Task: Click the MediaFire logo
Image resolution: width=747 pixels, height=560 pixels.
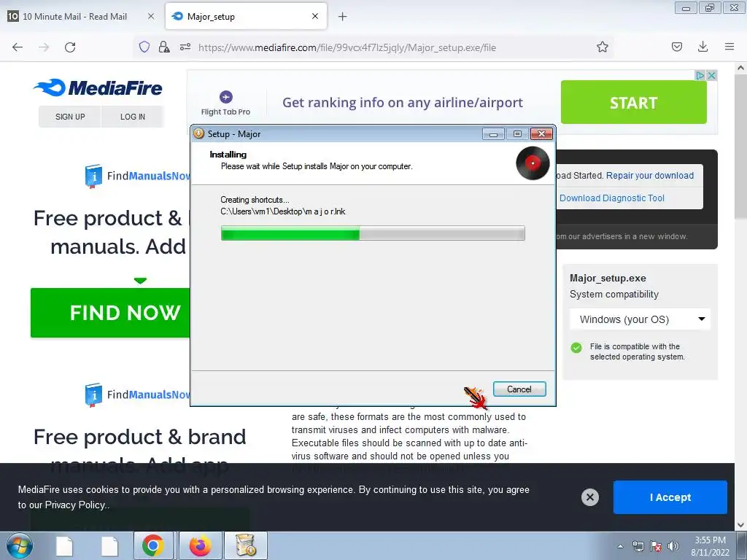Action: (98, 87)
